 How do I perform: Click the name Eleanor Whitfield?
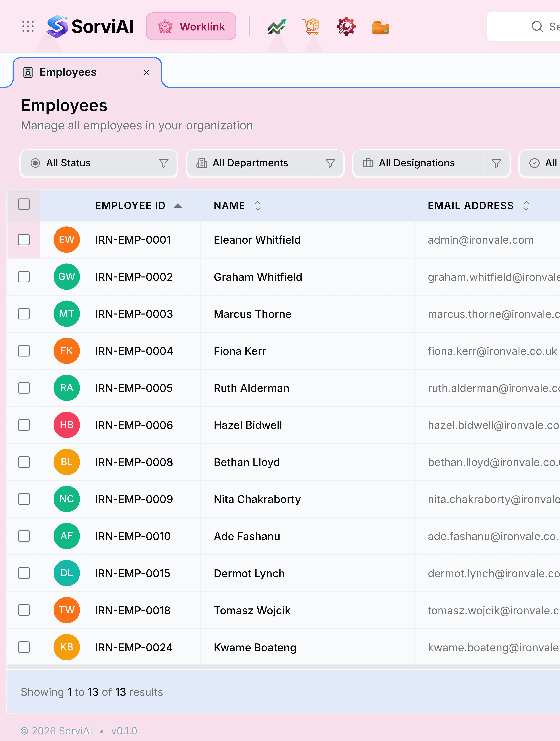257,240
